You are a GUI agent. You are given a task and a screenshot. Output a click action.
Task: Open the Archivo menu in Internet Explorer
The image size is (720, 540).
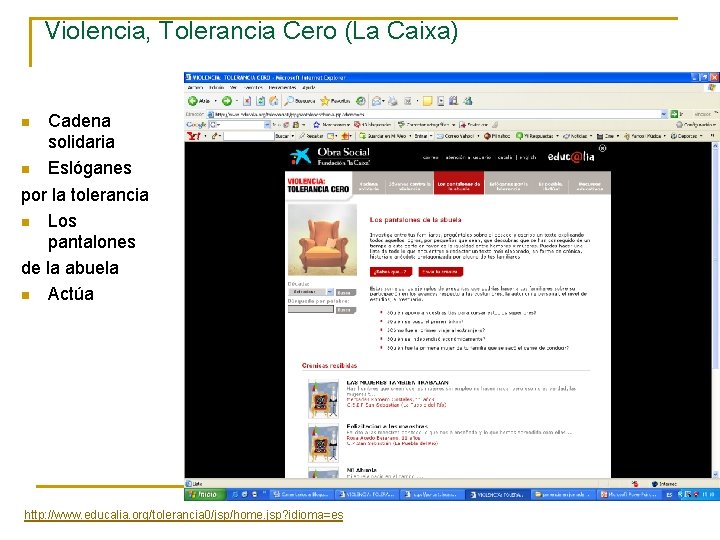(195, 87)
